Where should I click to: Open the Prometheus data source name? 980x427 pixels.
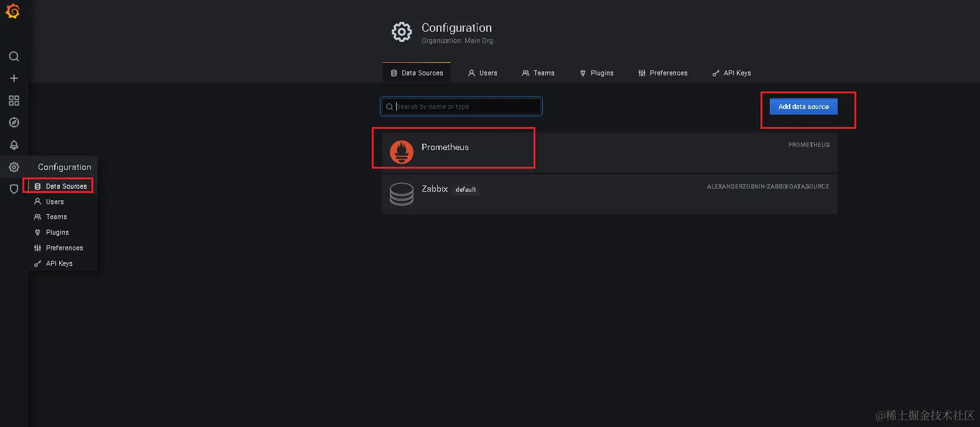click(x=445, y=147)
